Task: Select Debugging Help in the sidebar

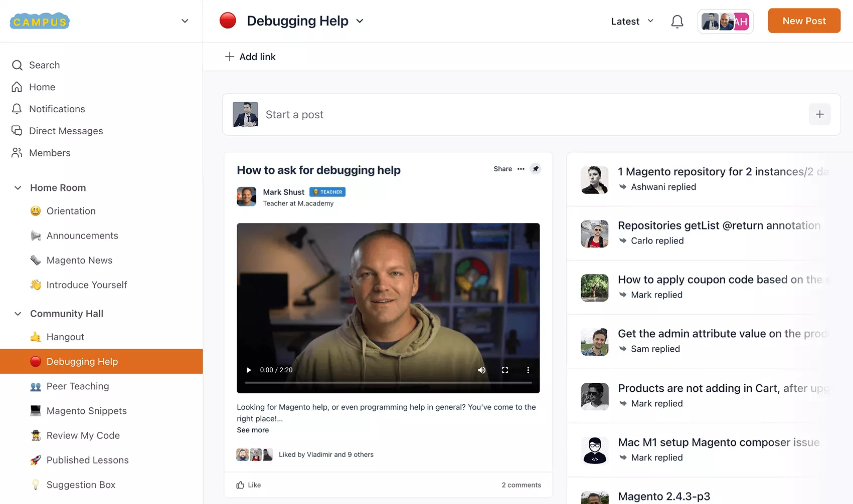Action: pyautogui.click(x=101, y=361)
